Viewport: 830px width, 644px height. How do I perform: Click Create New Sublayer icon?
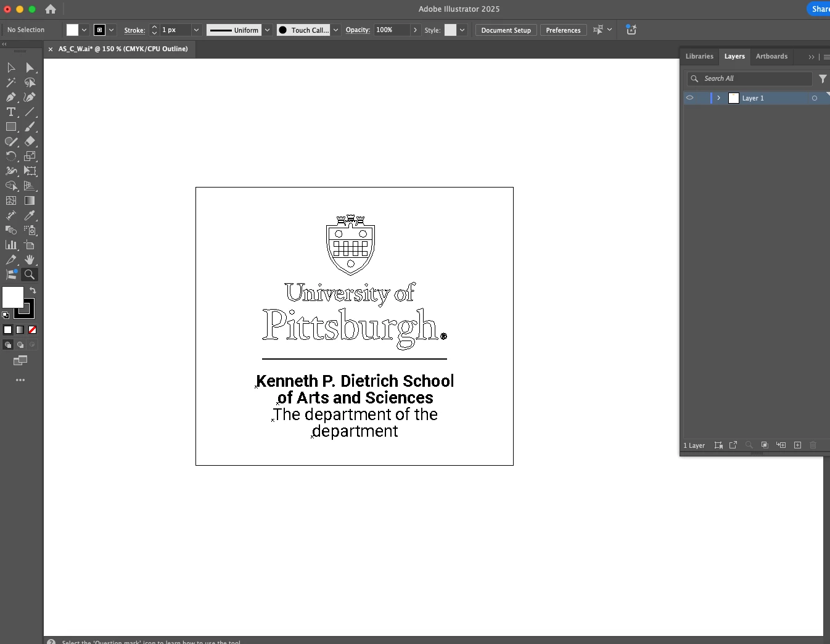pyautogui.click(x=781, y=445)
